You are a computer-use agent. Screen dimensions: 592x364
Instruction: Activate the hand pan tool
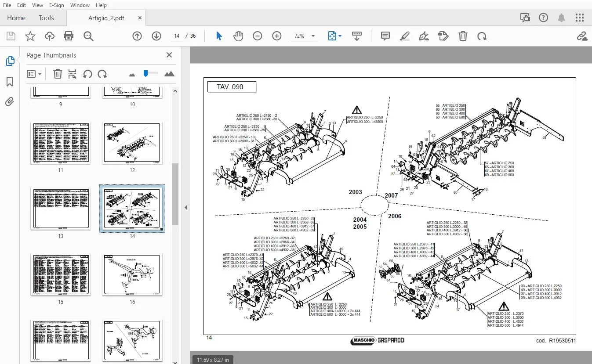tap(238, 36)
